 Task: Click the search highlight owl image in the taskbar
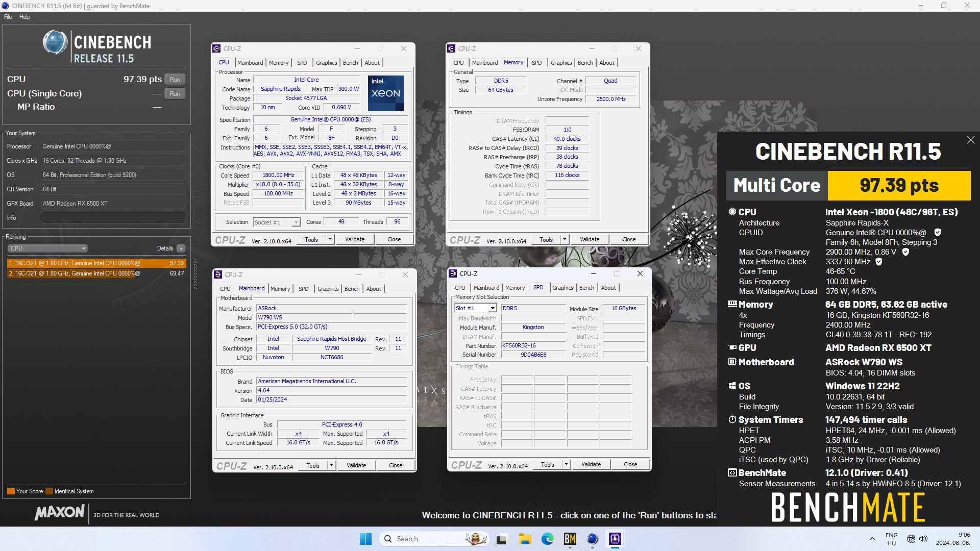click(x=476, y=539)
